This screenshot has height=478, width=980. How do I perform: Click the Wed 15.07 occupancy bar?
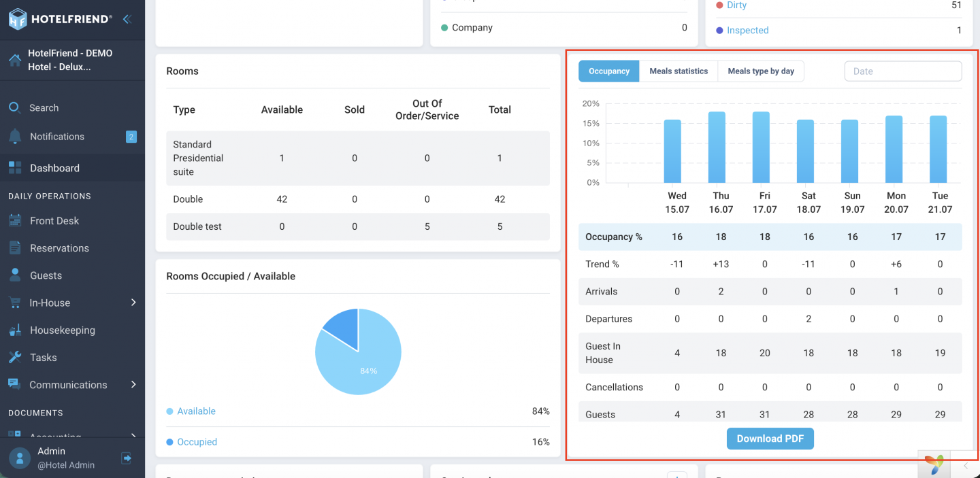(x=672, y=152)
